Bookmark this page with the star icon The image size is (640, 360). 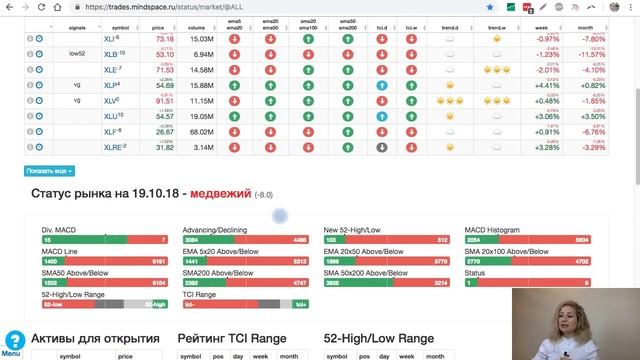tap(490, 7)
